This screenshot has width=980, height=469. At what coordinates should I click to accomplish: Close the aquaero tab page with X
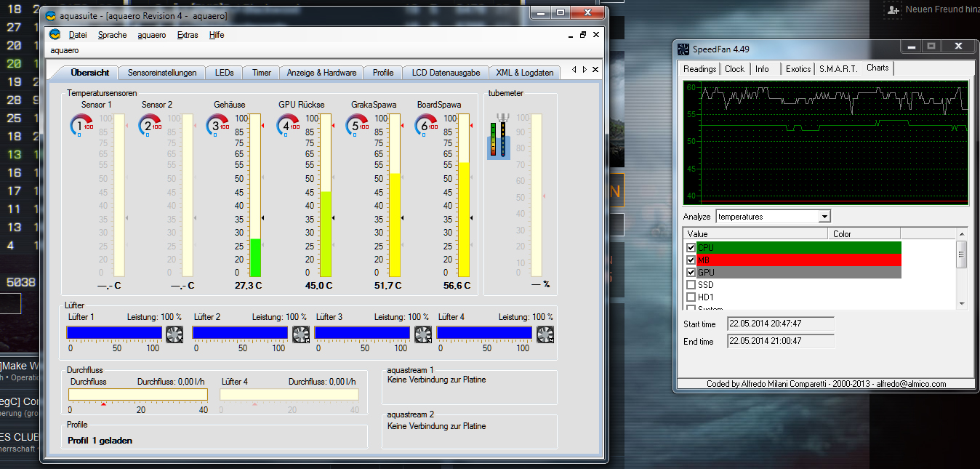point(595,70)
